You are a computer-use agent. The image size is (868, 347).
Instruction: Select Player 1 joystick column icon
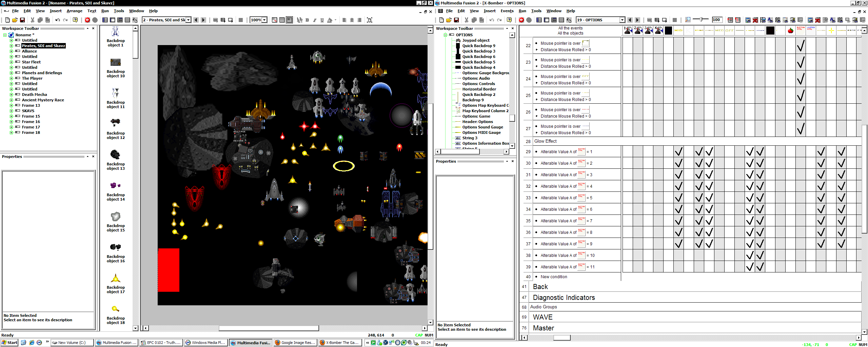click(628, 30)
